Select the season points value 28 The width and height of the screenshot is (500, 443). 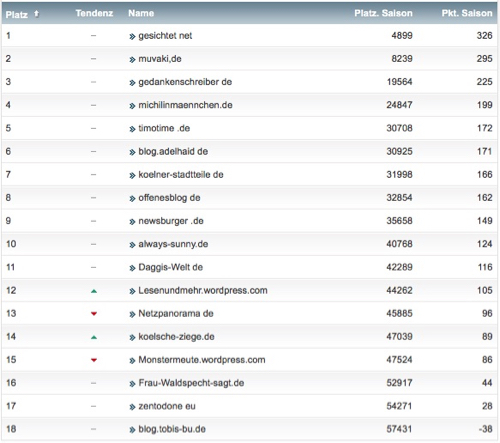coord(487,406)
